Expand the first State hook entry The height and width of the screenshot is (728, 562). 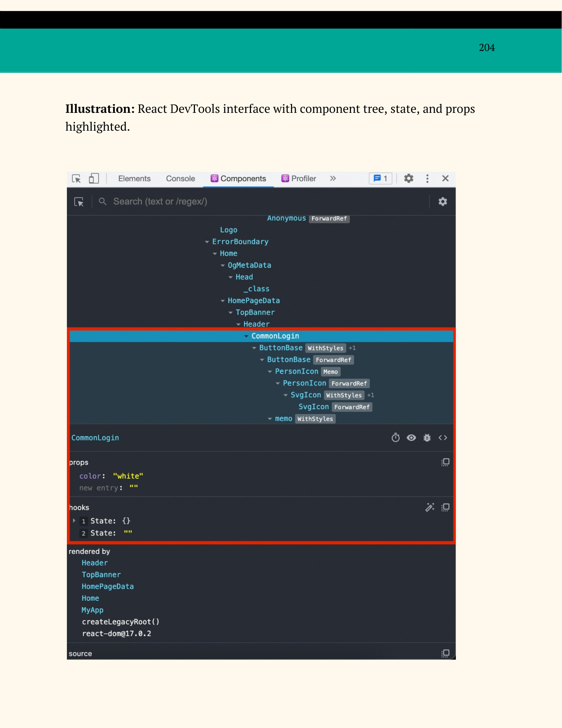(x=74, y=521)
